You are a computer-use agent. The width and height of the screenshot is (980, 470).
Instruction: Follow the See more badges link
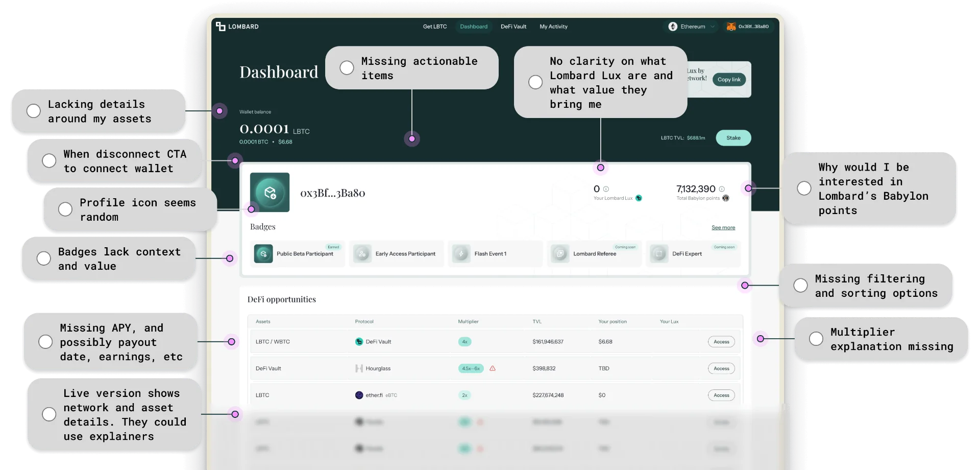(x=723, y=228)
